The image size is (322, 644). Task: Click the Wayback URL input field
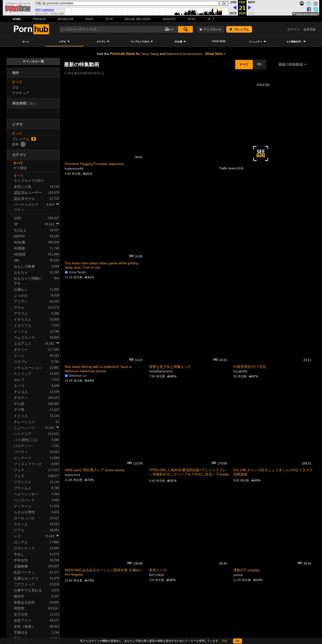click(x=127, y=3)
